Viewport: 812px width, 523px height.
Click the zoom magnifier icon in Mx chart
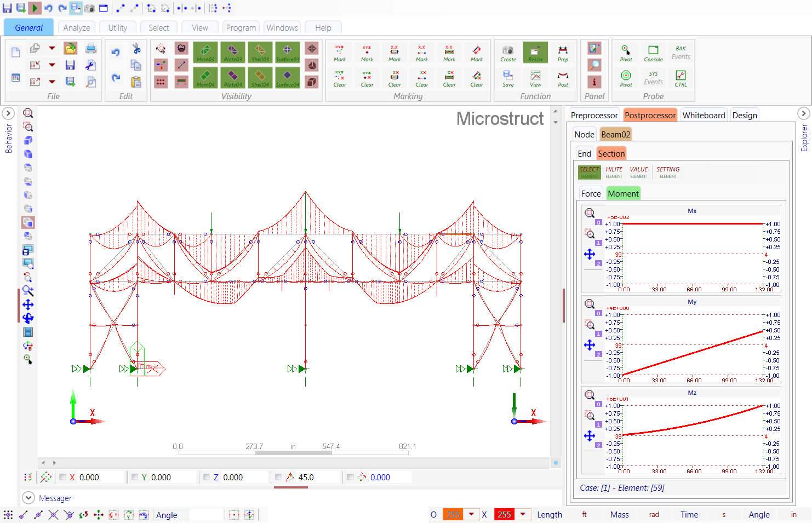[590, 213]
